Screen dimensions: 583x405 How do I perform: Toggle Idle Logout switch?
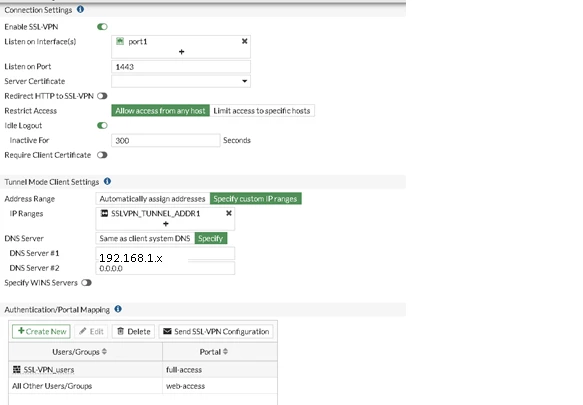102,125
